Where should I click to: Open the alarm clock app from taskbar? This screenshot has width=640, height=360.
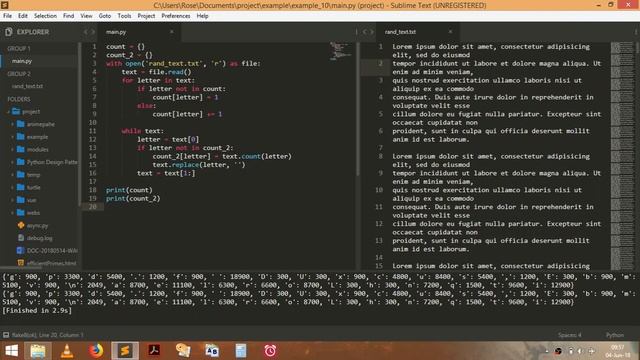pyautogui.click(x=270, y=351)
